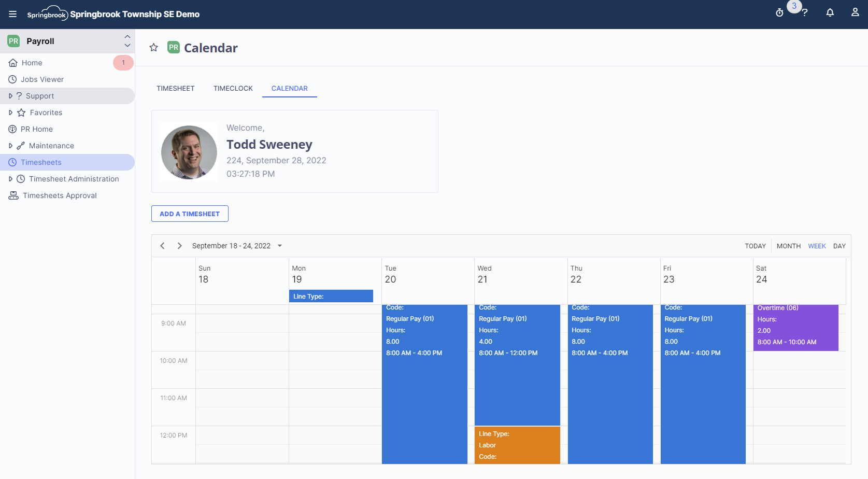Click the favorite star beside Calendar title
The image size is (868, 479).
153,47
